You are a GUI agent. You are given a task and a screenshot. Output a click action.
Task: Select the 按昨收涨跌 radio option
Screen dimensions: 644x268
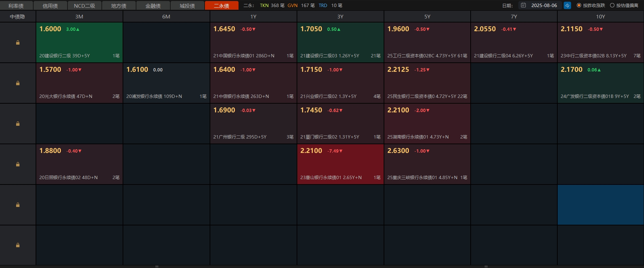click(591, 5)
